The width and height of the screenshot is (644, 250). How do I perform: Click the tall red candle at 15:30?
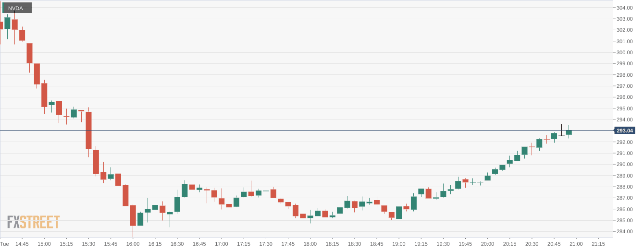[88, 130]
